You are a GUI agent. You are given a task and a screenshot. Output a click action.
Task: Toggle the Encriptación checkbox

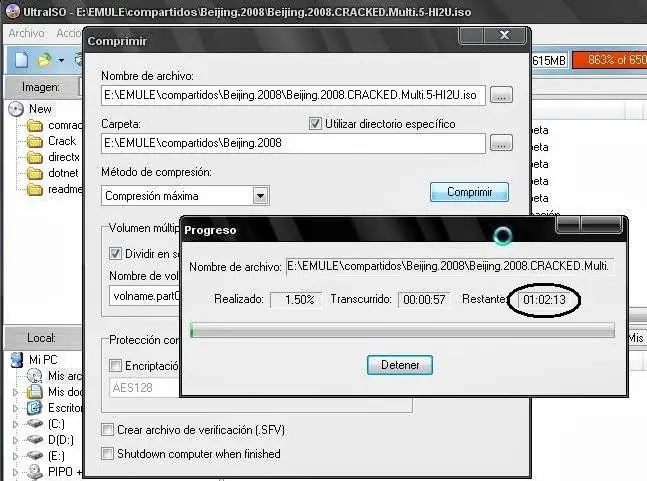[x=115, y=365]
